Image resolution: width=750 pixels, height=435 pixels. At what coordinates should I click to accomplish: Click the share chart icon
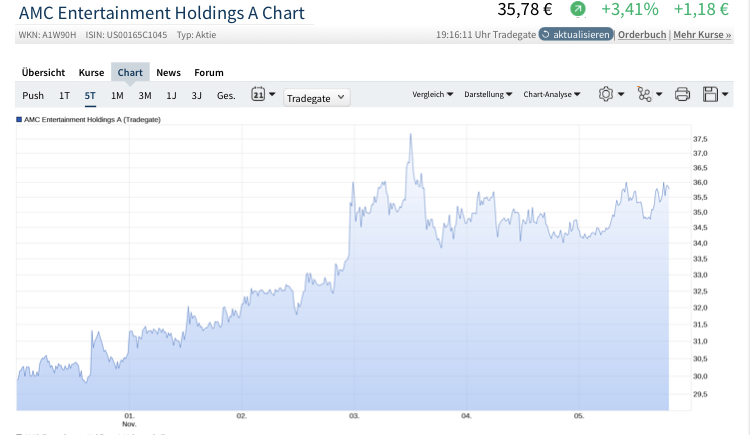pos(645,95)
